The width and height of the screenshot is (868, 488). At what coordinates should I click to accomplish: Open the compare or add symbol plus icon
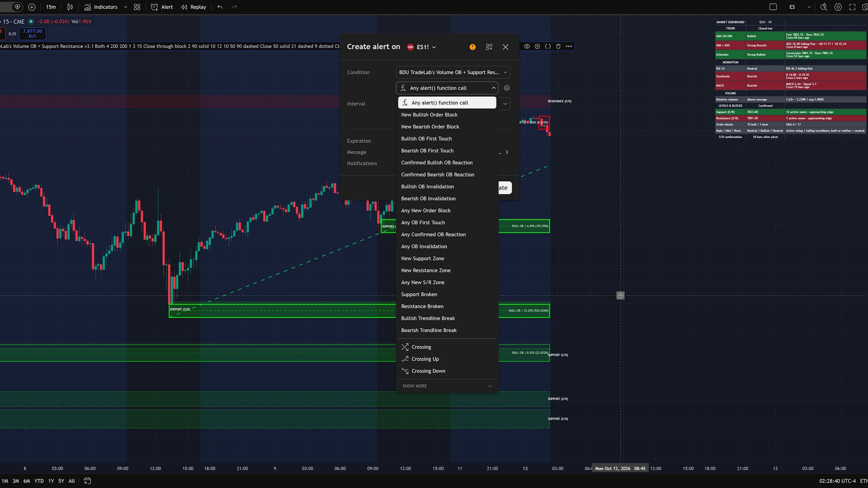pyautogui.click(x=32, y=7)
